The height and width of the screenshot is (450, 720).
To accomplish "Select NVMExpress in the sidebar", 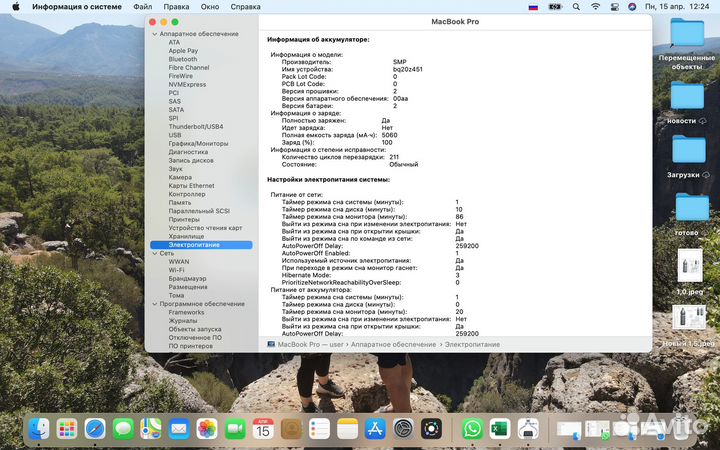I will point(187,84).
